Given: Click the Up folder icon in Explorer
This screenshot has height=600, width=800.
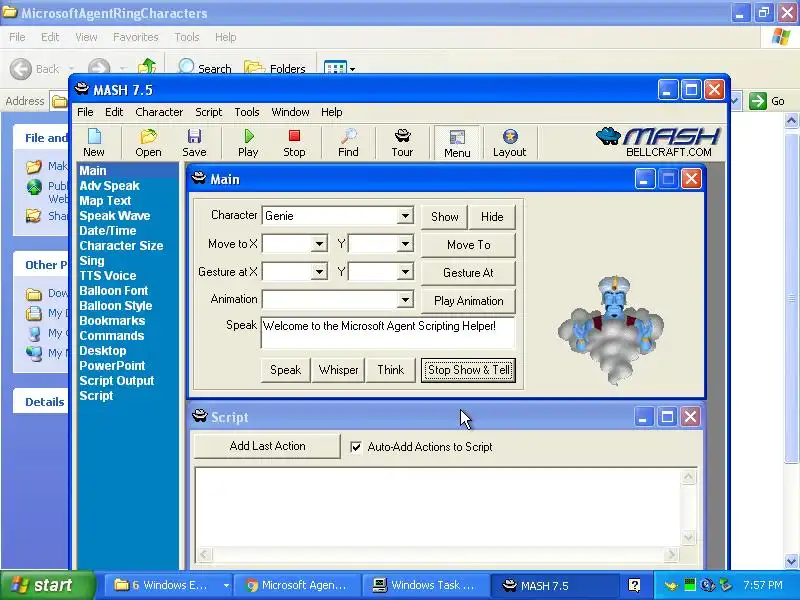Looking at the screenshot, I should click(x=147, y=67).
